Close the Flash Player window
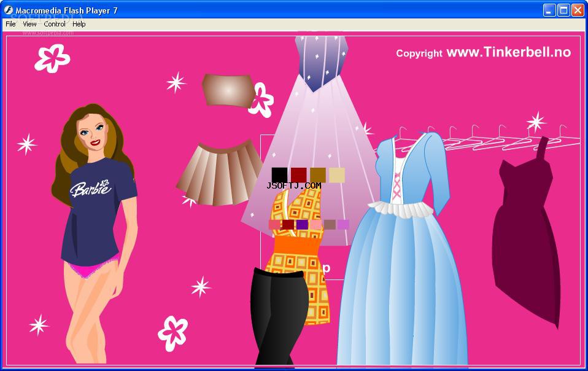This screenshot has height=371, width=588. pos(578,10)
